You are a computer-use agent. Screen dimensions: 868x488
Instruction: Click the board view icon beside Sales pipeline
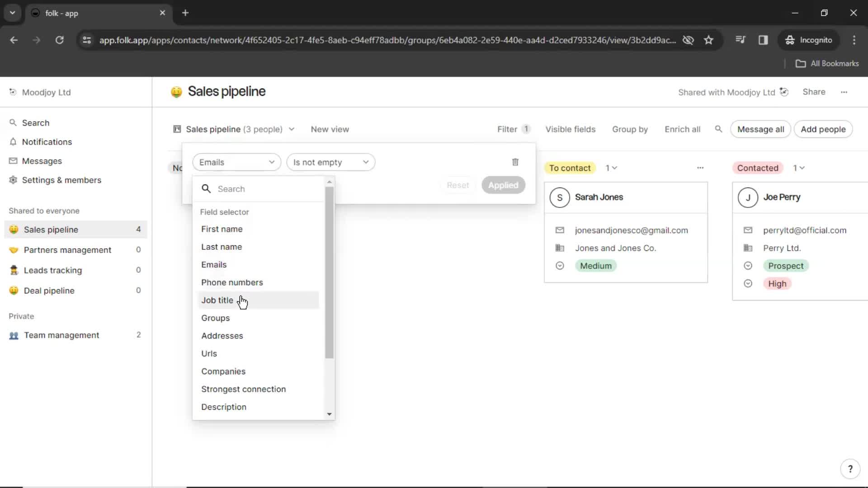point(177,129)
